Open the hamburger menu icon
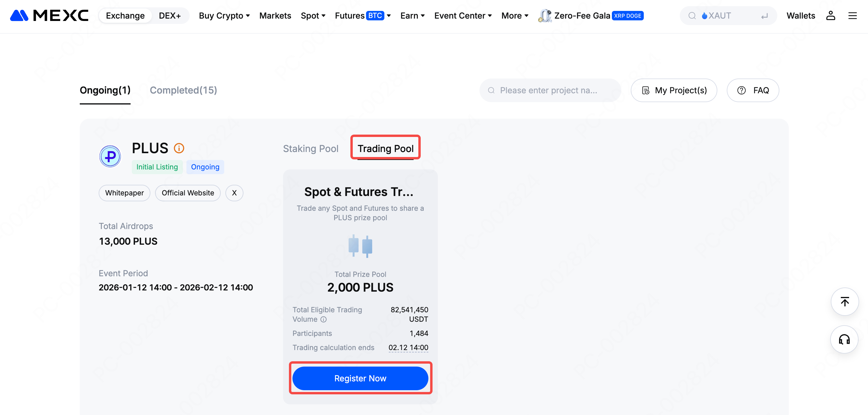Screen dimensions: 868x415 point(852,16)
